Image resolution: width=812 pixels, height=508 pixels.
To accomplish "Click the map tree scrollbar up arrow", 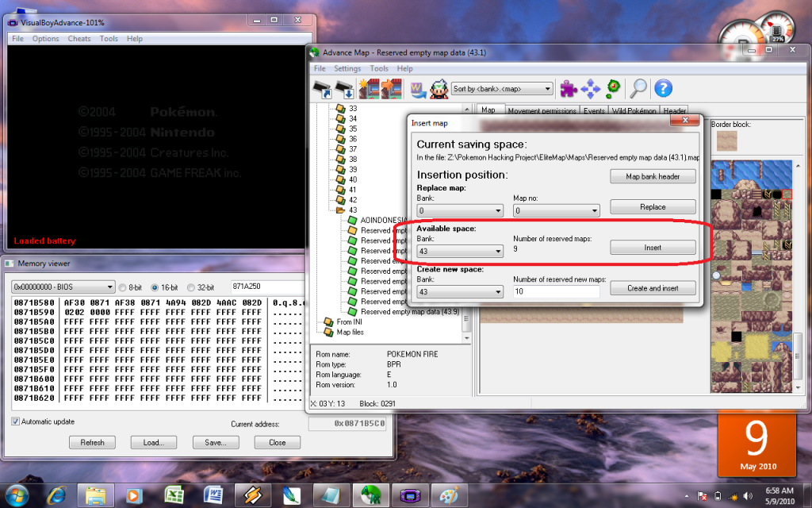I will point(466,110).
